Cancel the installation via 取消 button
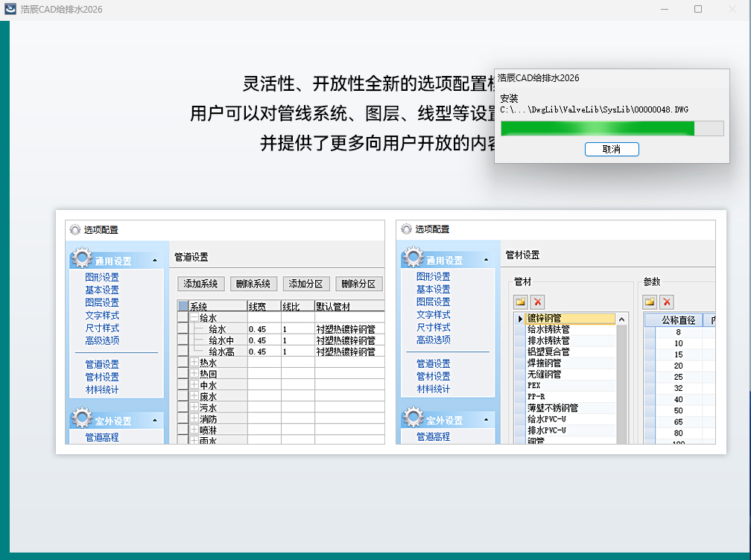The width and height of the screenshot is (751, 560). [612, 149]
